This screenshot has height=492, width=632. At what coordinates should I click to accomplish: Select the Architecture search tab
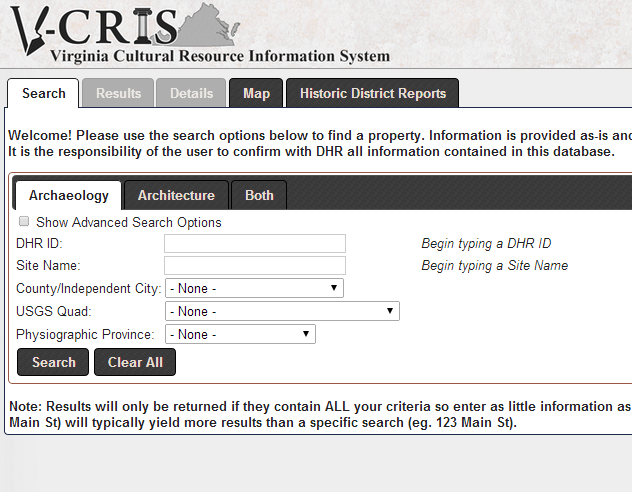coord(176,195)
